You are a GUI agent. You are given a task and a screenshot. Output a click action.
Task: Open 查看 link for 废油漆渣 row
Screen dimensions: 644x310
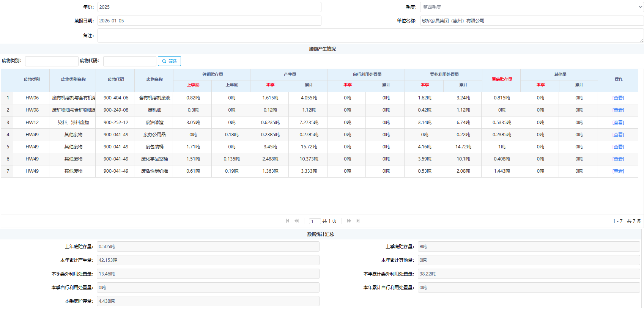click(x=618, y=123)
